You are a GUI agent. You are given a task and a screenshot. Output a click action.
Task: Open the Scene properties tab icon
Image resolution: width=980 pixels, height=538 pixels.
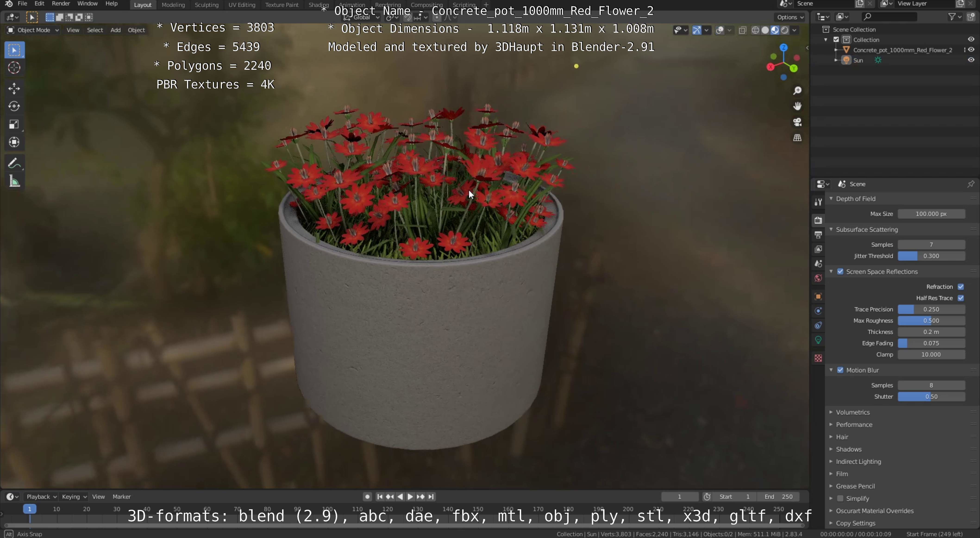(x=818, y=264)
